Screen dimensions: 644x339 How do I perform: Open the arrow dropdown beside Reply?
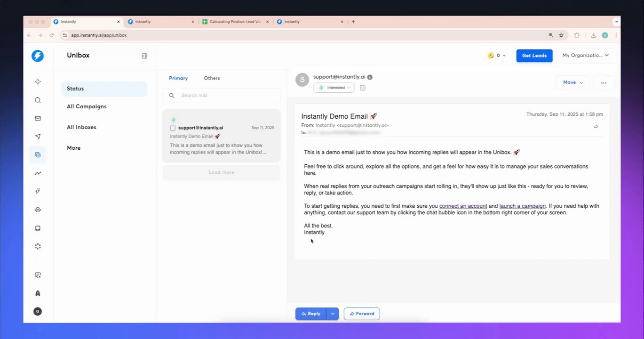click(333, 314)
